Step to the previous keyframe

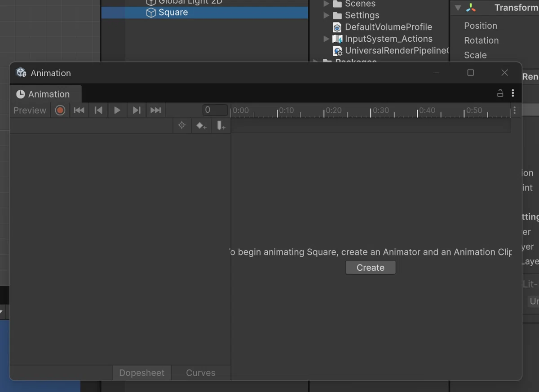pos(98,110)
